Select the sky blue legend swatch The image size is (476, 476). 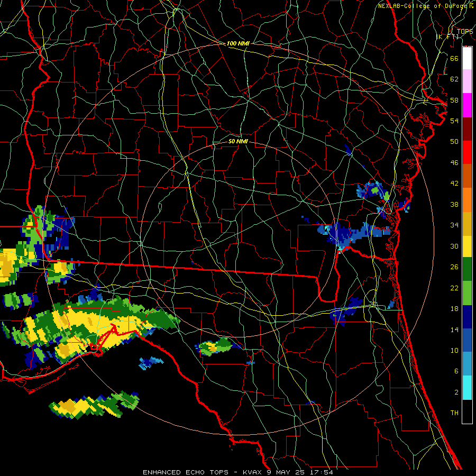point(467,364)
